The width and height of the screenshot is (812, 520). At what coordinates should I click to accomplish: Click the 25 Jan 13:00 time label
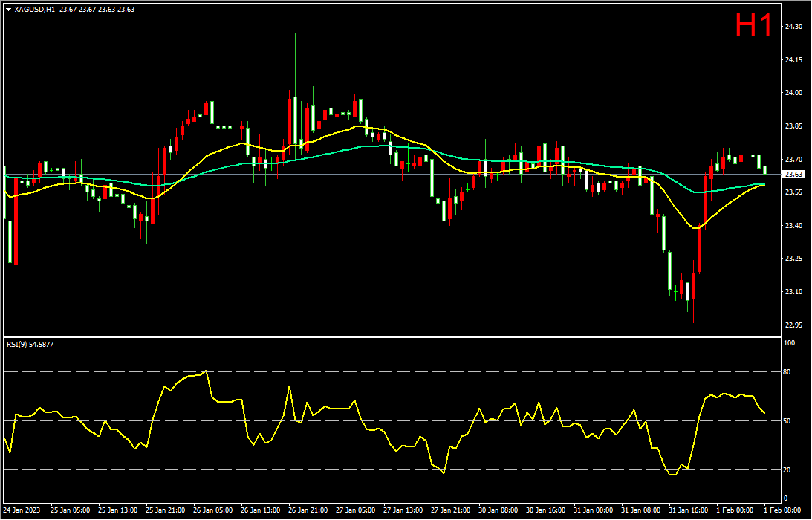tap(117, 510)
